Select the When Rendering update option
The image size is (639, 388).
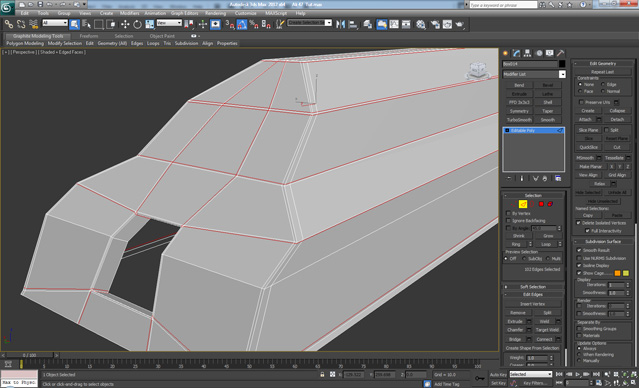pyautogui.click(x=579, y=355)
